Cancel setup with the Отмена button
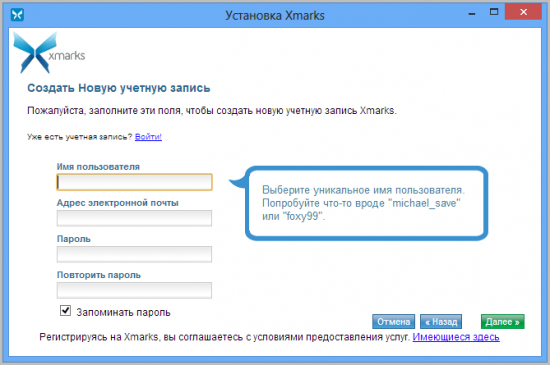Image resolution: width=550 pixels, height=365 pixels. pos(394,322)
